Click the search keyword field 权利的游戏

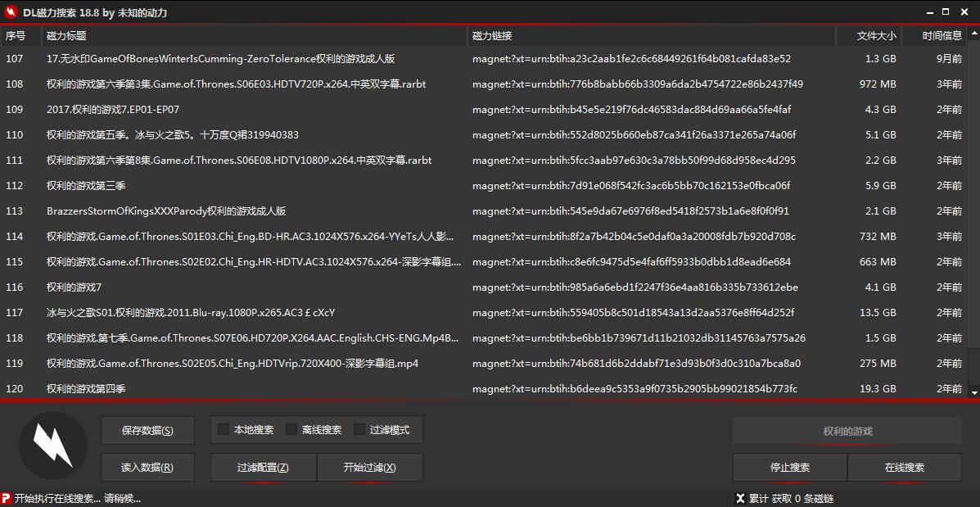click(847, 432)
